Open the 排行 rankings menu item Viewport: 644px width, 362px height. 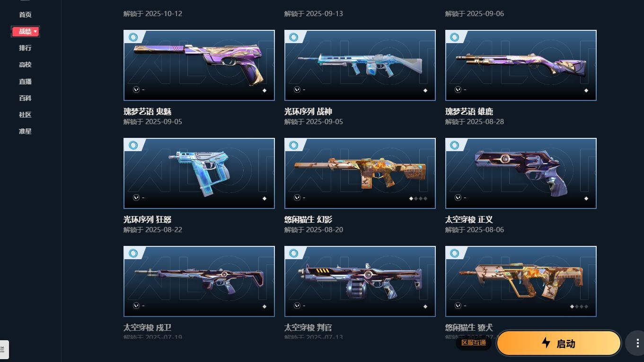click(25, 48)
